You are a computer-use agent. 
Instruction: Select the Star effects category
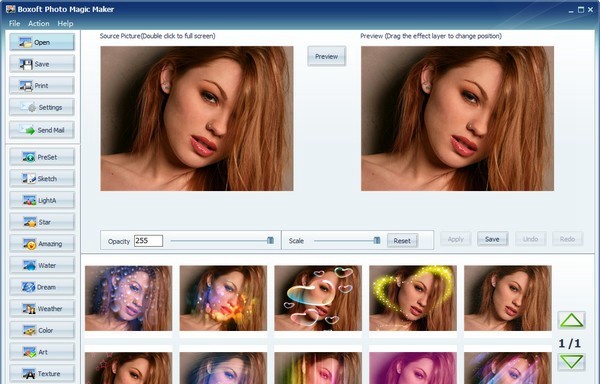tap(42, 222)
